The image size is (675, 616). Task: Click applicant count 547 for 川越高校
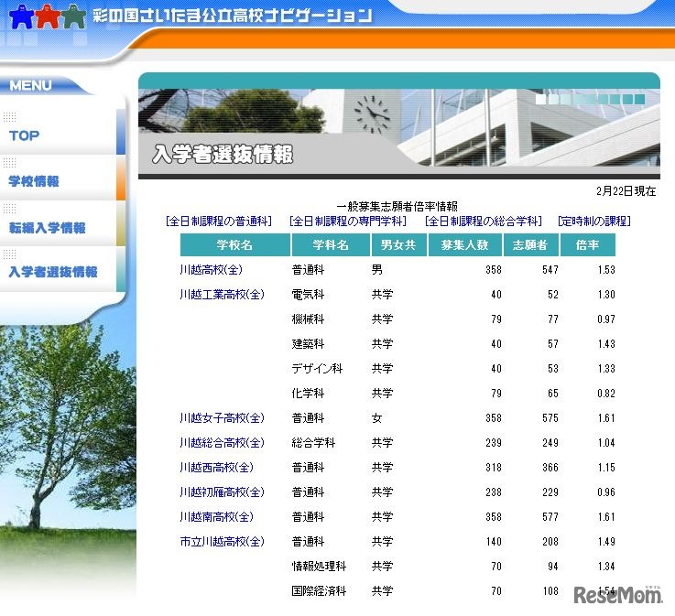(x=550, y=270)
